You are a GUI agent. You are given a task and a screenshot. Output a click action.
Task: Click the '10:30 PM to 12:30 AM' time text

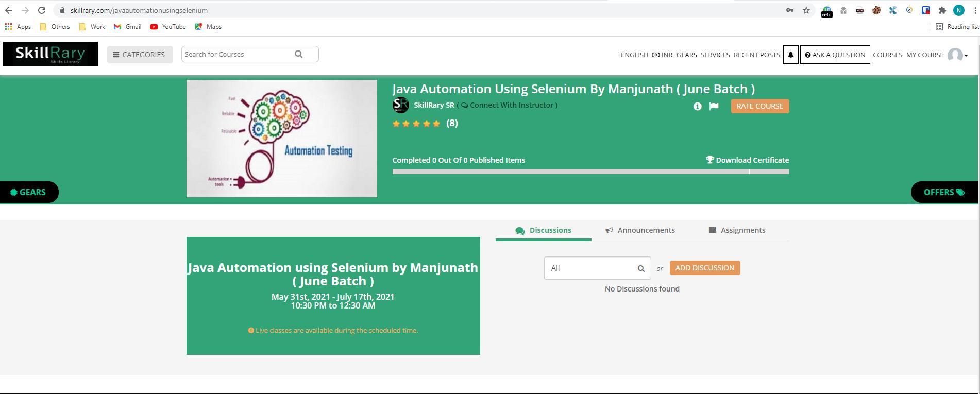pos(333,305)
